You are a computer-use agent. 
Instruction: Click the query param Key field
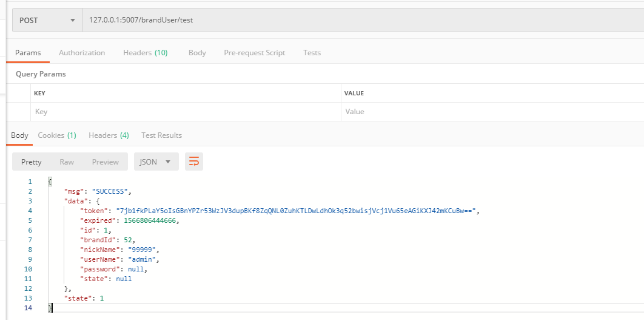tap(186, 112)
